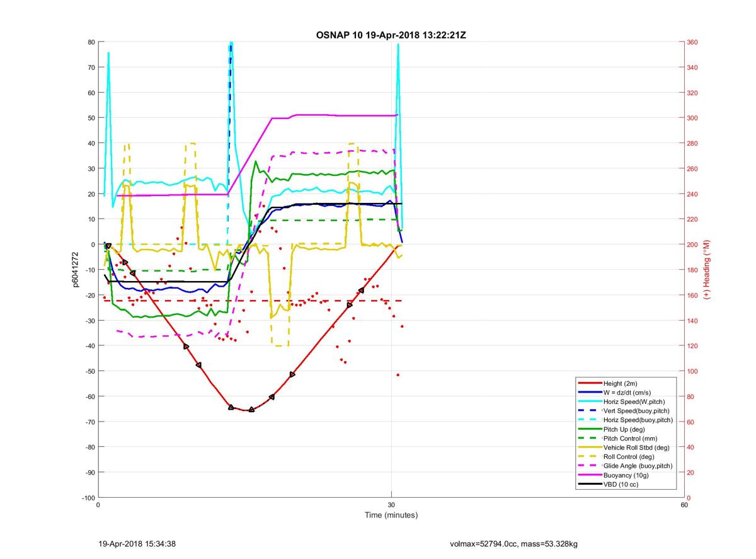756x559 pixels.
Task: Click the '-90' tick on the left axis
Action: (89, 472)
